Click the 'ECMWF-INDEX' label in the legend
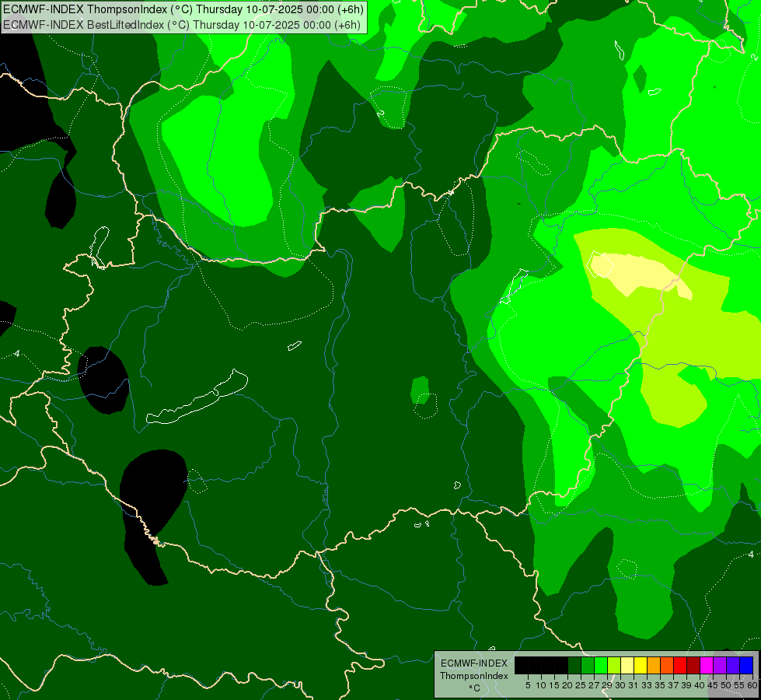Image resolution: width=761 pixels, height=700 pixels. click(474, 663)
